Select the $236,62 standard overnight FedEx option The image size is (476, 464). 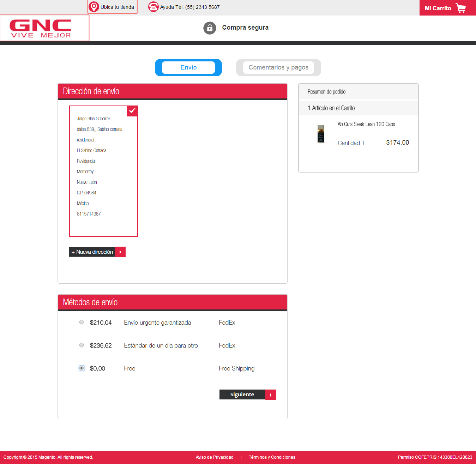point(82,345)
